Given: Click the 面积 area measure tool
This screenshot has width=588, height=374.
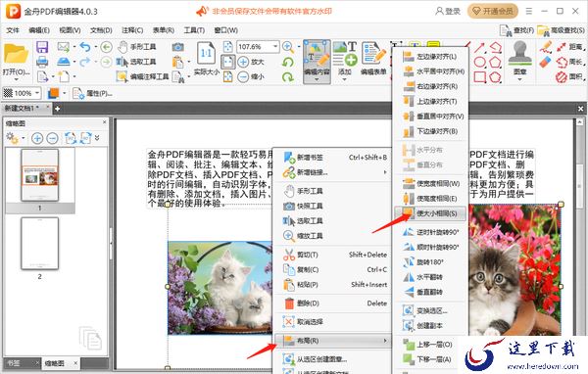Looking at the screenshot, I should (x=570, y=76).
